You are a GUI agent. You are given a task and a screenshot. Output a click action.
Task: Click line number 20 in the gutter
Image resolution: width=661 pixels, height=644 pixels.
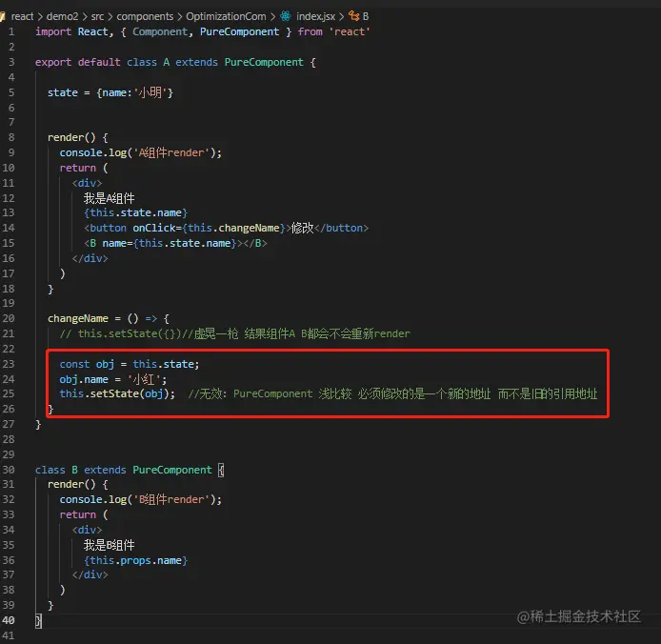pos(9,318)
